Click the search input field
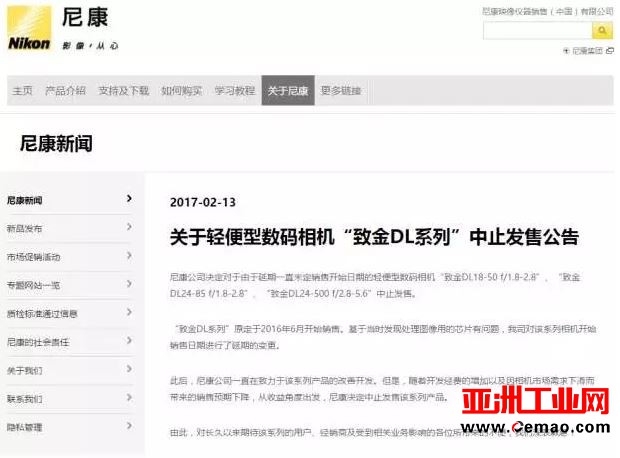This screenshot has height=458, width=620. [x=537, y=30]
